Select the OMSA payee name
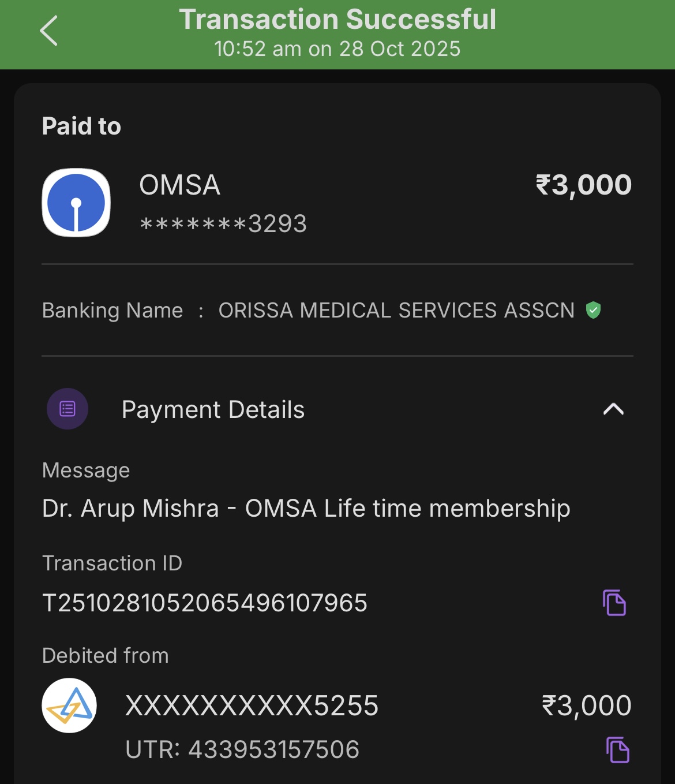675x784 pixels. point(179,185)
